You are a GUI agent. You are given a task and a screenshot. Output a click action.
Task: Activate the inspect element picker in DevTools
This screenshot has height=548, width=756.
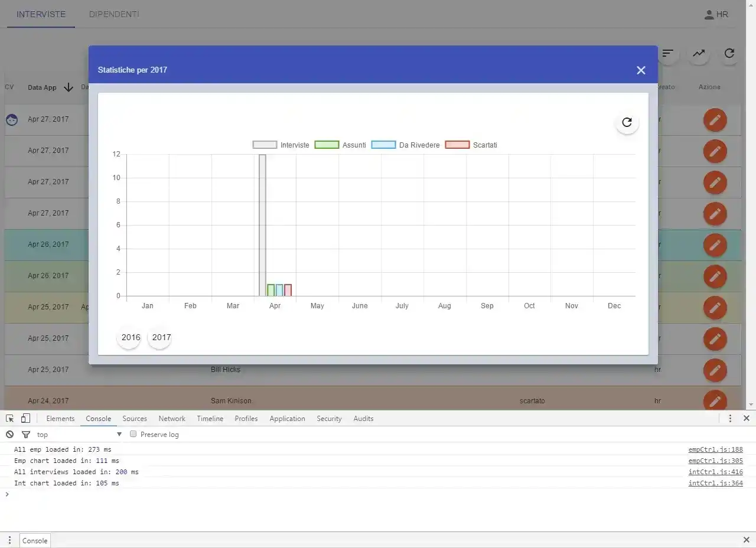pyautogui.click(x=9, y=418)
